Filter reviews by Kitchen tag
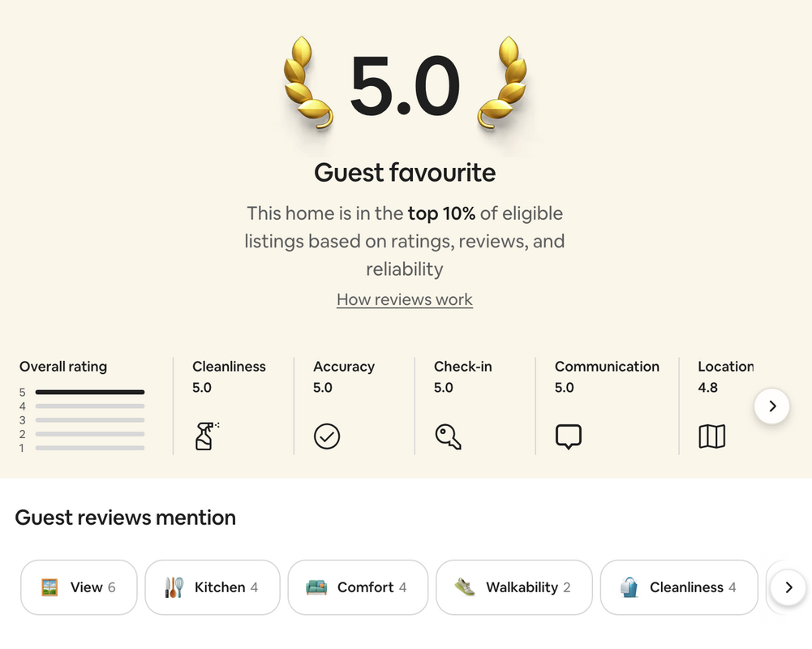Viewport: 812px width, 649px height. 213,587
